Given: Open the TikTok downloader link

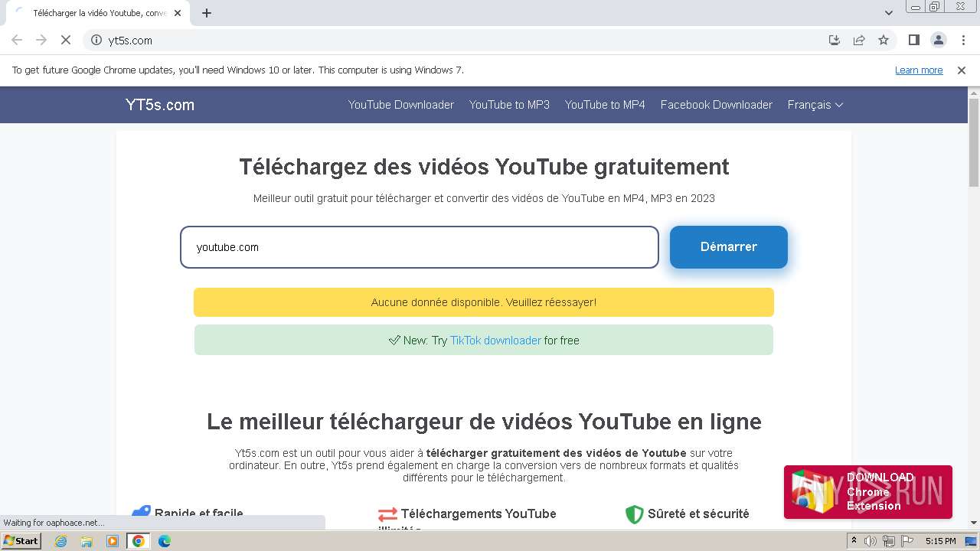Looking at the screenshot, I should [x=495, y=341].
